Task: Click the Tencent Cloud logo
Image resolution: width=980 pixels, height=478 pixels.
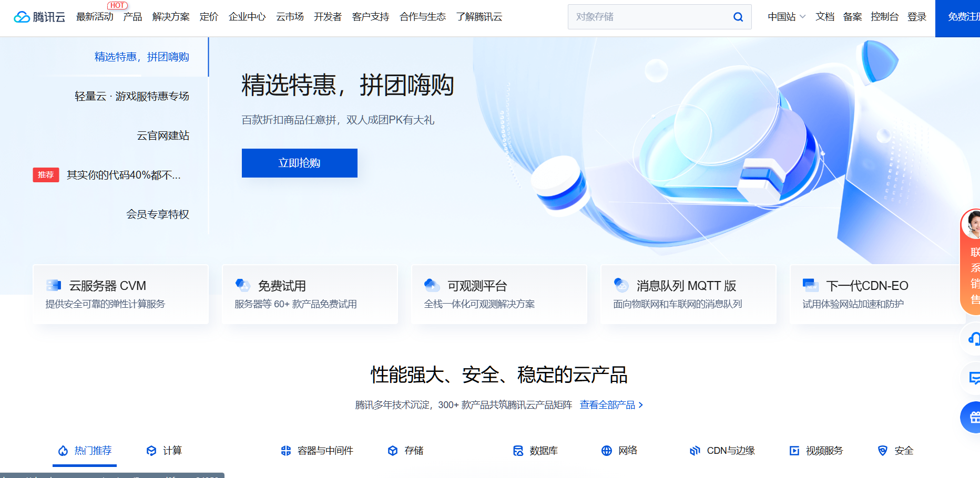Action: [39, 17]
